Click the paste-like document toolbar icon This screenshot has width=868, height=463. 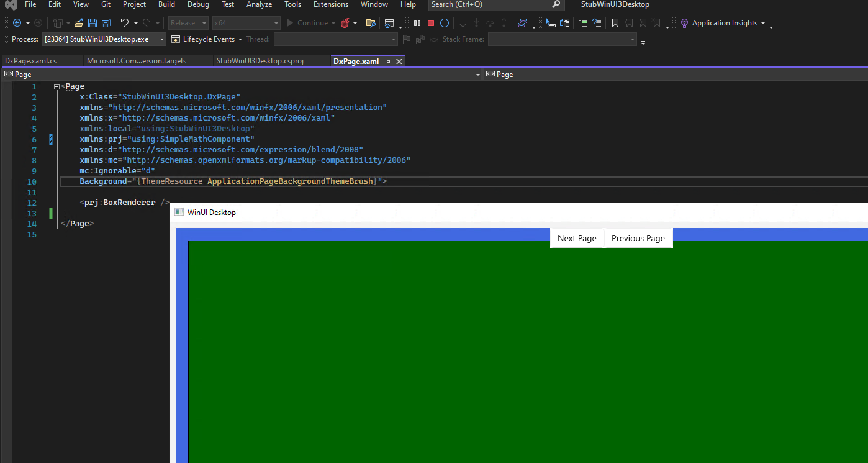pos(564,23)
